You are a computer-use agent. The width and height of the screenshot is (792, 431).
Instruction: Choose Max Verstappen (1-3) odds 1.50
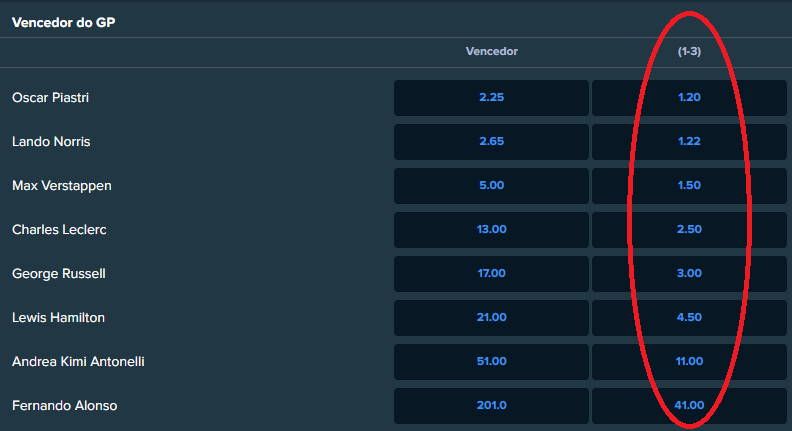(689, 185)
